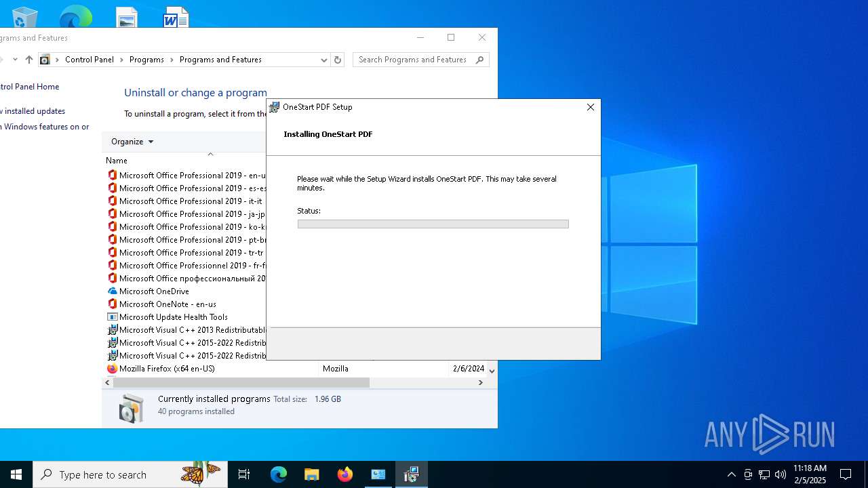Launch Firefox from the taskbar
The image size is (868, 488).
[344, 474]
